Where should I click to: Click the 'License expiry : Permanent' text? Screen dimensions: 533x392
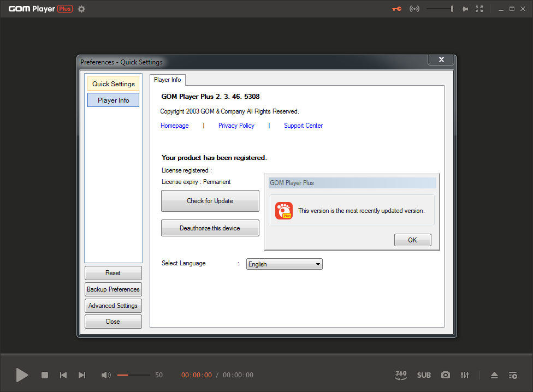196,182
